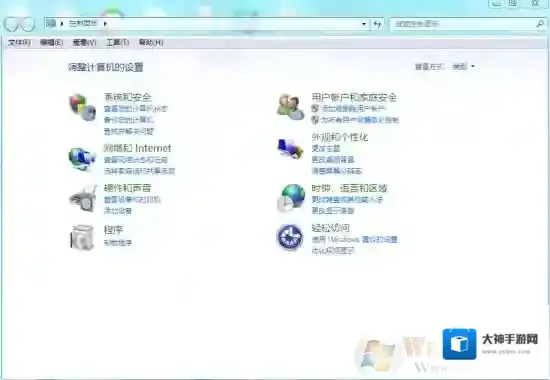Open the 系统和安全 heading link
The height and width of the screenshot is (380, 550).
128,97
